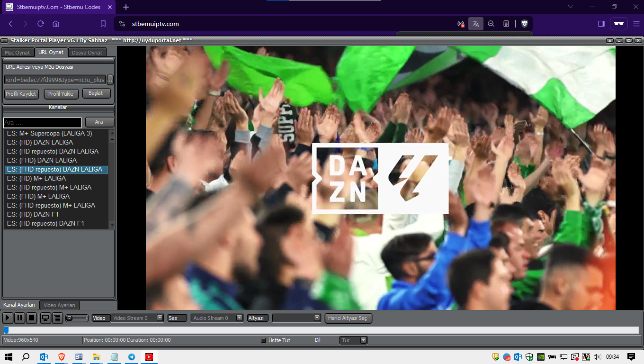644x364 pixels.
Task: Open the page translate icon
Action: click(x=476, y=24)
